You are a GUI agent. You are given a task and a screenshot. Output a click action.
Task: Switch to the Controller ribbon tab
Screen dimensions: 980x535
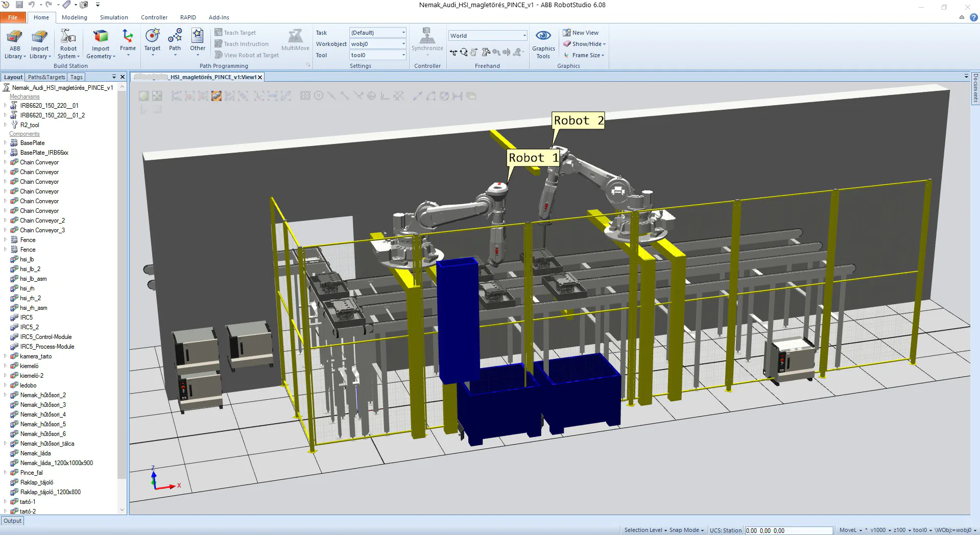tap(154, 17)
